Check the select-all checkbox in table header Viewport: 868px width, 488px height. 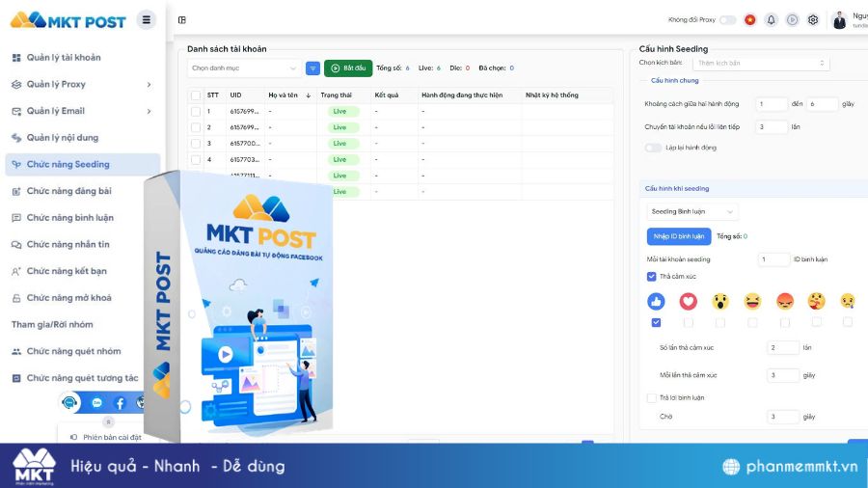[196, 95]
